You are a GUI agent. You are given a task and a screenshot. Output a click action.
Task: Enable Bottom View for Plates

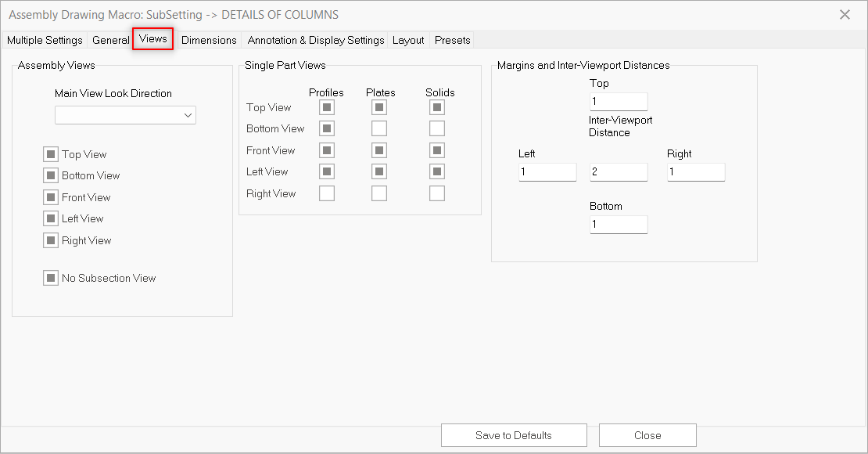379,128
